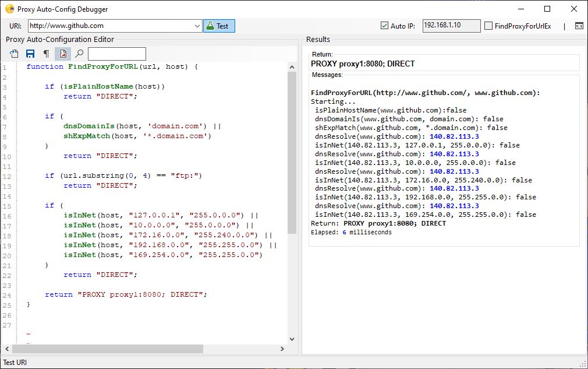The height and width of the screenshot is (369, 588).
Task: Click the 'Return: PROXY proxy1:8080; DIRECT' message line
Action: 378,223
